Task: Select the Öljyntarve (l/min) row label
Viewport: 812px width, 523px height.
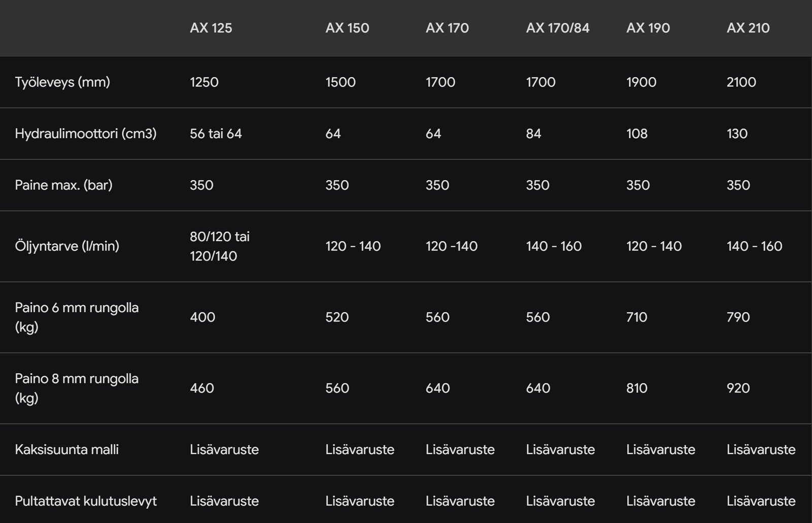Action: (67, 246)
